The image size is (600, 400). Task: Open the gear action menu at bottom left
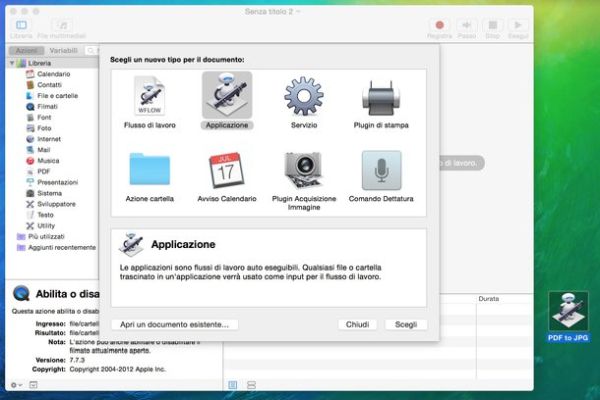tap(15, 384)
